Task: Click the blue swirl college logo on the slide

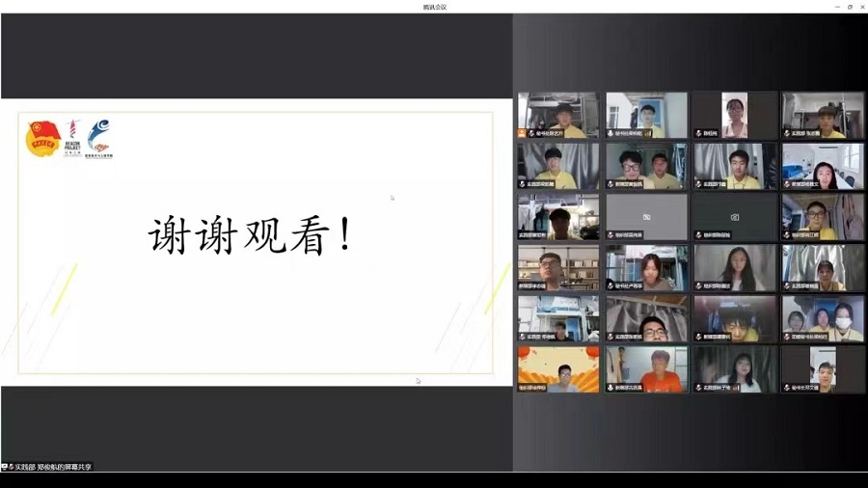Action: [x=98, y=137]
